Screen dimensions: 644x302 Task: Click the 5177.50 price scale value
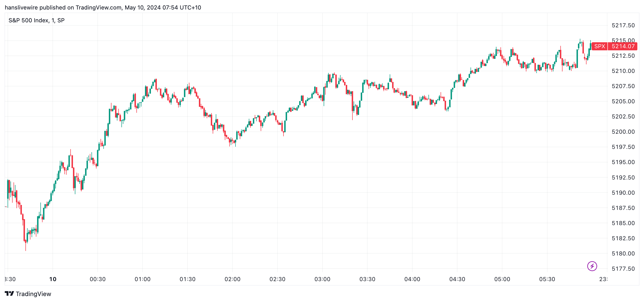[x=623, y=269]
